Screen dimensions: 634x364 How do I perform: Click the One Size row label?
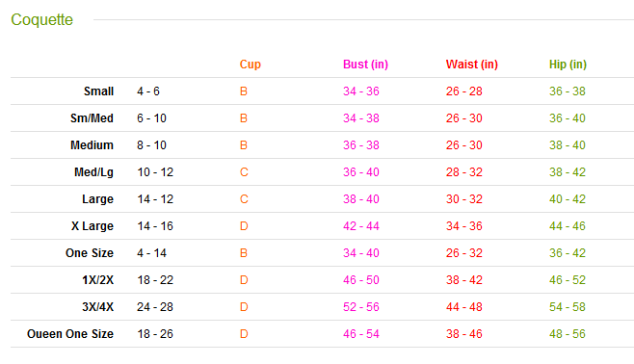90,253
